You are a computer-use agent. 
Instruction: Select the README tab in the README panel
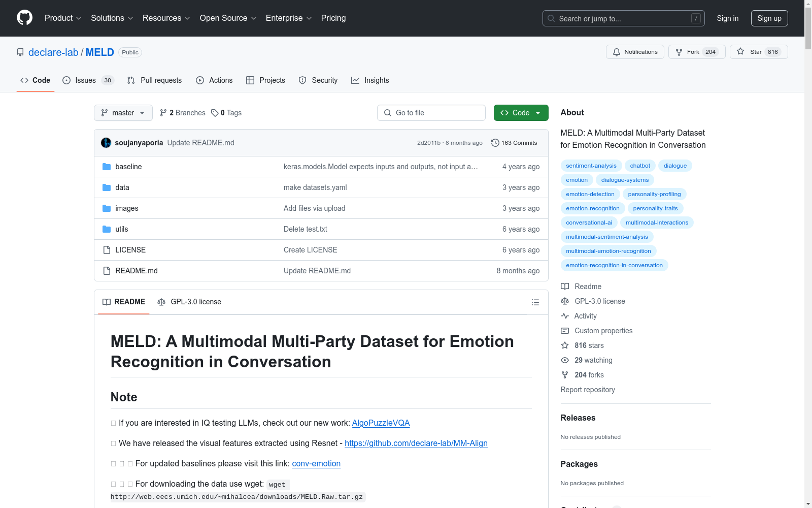pos(124,302)
